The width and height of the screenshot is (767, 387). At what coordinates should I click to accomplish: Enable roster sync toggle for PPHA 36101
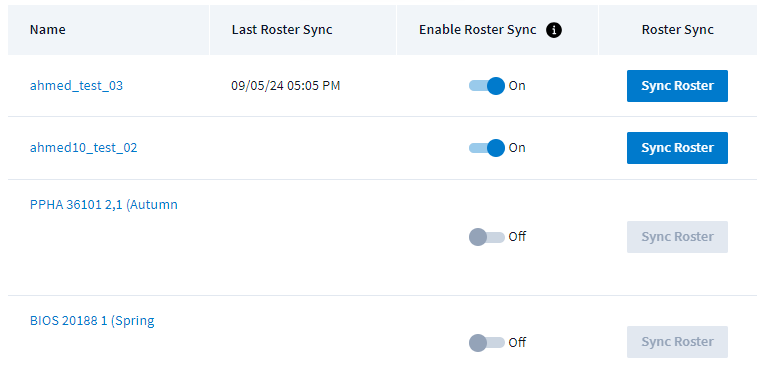point(487,237)
